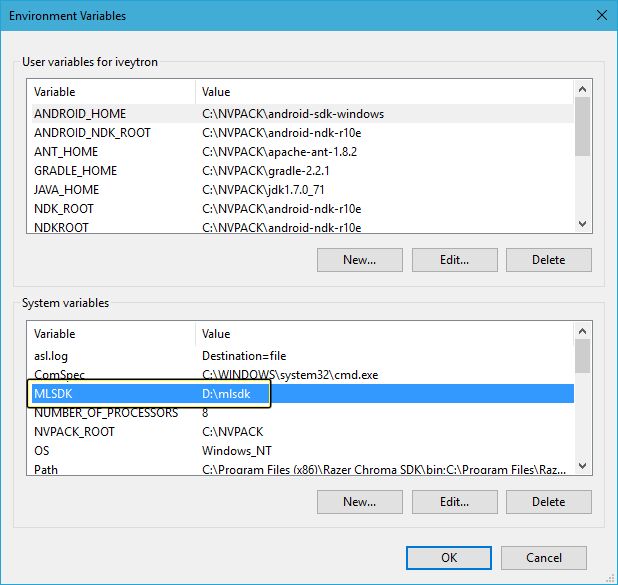The image size is (618, 585).
Task: Click Edit button under User variables
Action: tap(454, 260)
